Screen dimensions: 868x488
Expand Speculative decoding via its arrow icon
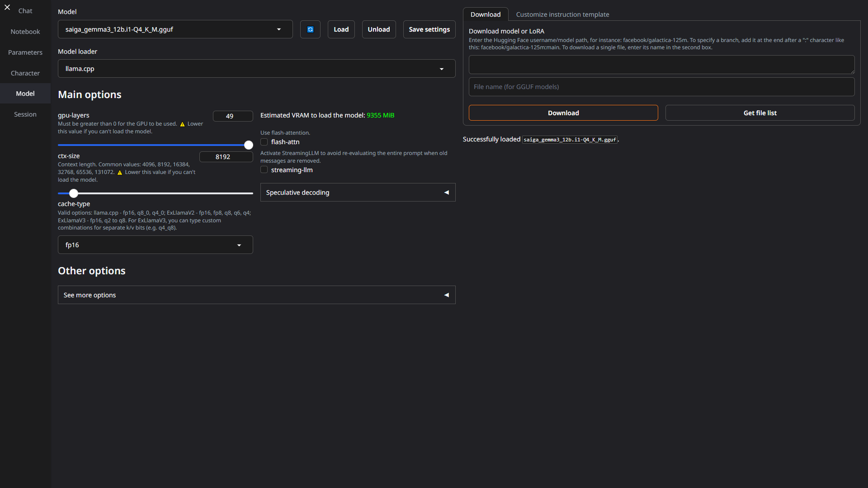tap(446, 192)
